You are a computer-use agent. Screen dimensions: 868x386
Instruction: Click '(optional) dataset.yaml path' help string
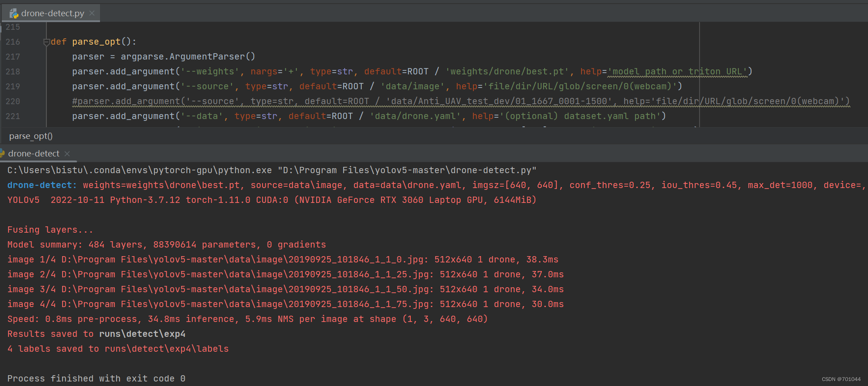pos(580,116)
